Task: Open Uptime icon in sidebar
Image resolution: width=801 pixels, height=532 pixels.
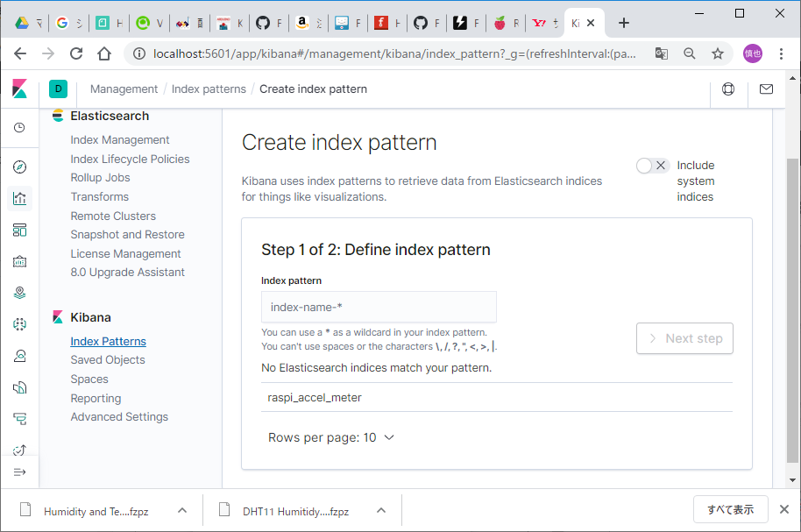Action: pyautogui.click(x=19, y=450)
